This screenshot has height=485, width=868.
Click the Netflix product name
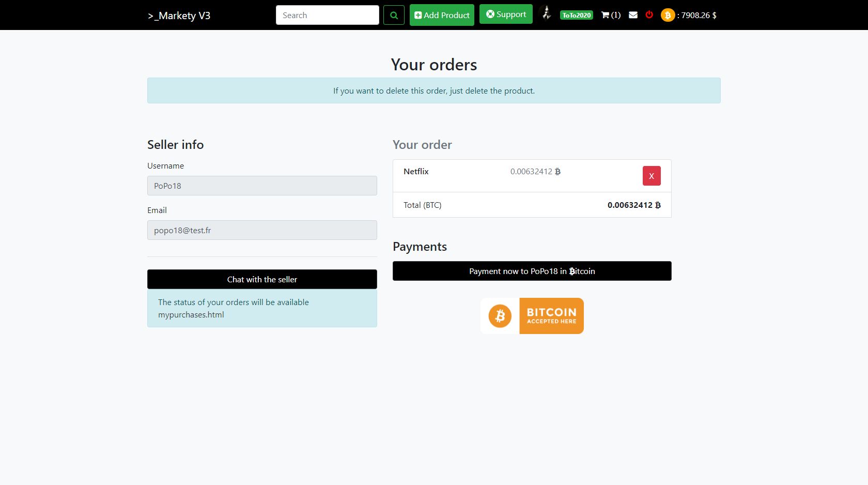[416, 171]
